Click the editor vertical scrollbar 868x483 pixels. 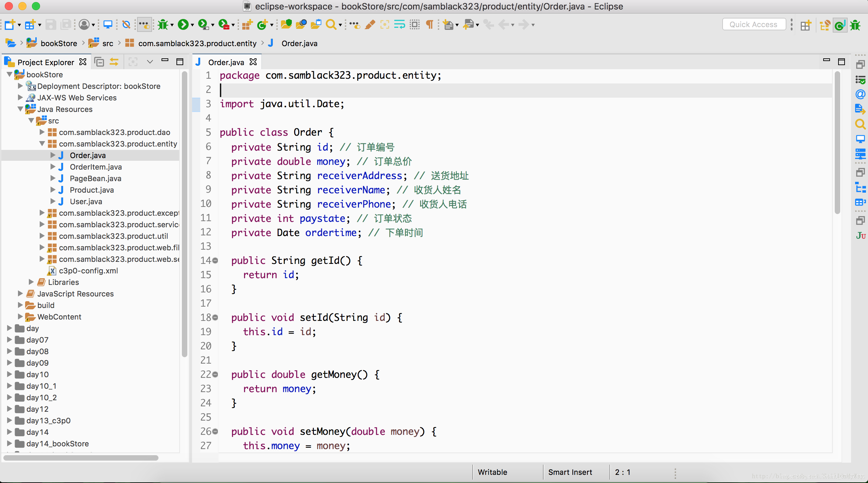pyautogui.click(x=837, y=142)
